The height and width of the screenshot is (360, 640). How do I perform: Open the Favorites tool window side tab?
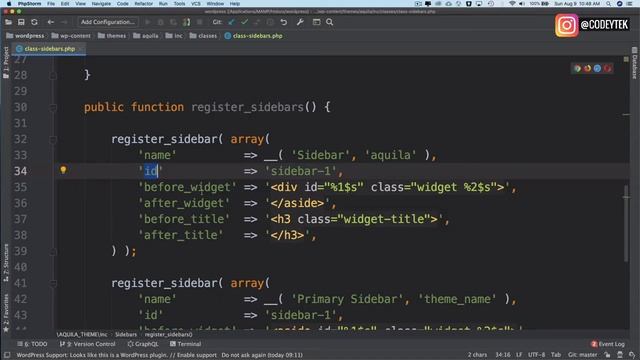coord(6,313)
